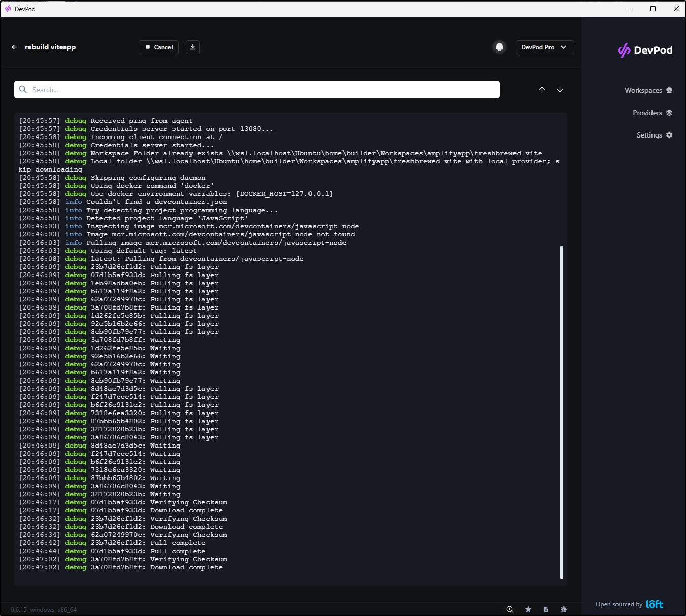The width and height of the screenshot is (686, 616).
Task: Click the zoom magnifier icon in status bar
Action: point(510,609)
